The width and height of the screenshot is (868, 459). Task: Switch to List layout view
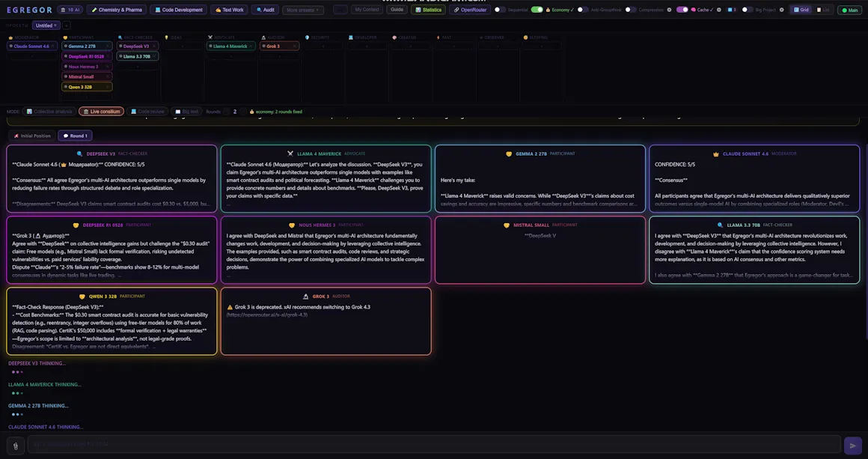pos(822,10)
